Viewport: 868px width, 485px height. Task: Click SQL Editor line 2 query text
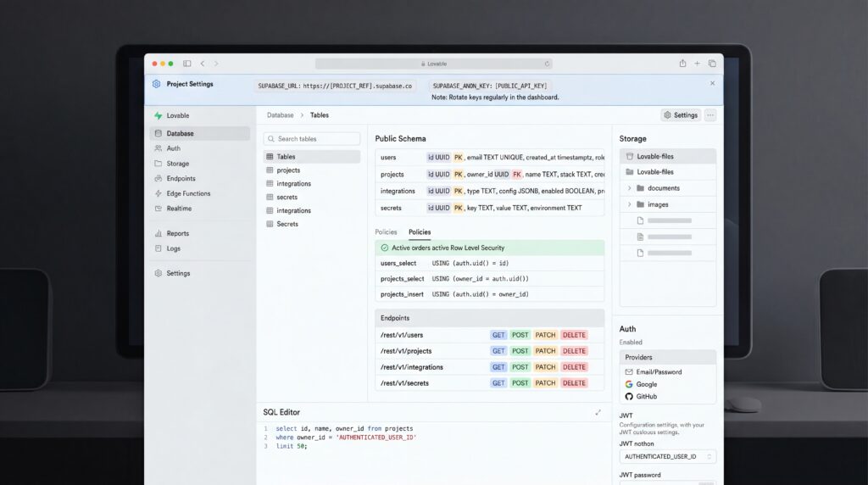(x=346, y=438)
